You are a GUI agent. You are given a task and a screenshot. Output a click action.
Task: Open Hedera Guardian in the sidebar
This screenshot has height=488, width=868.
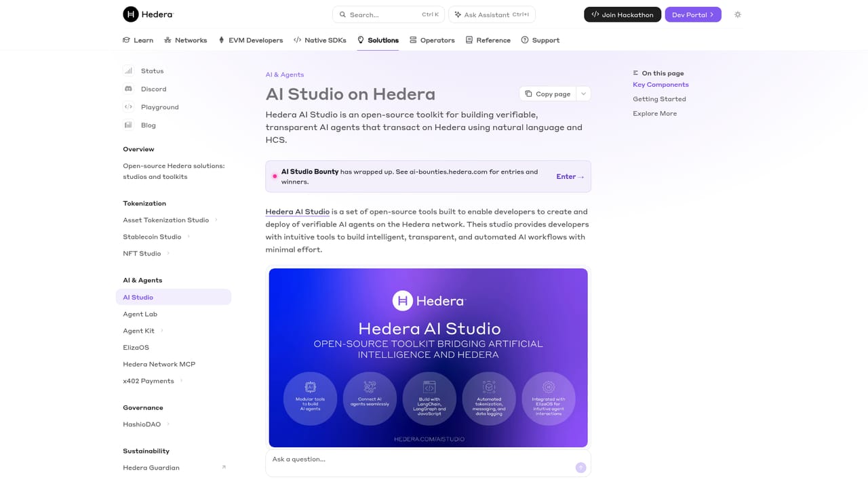point(151,468)
